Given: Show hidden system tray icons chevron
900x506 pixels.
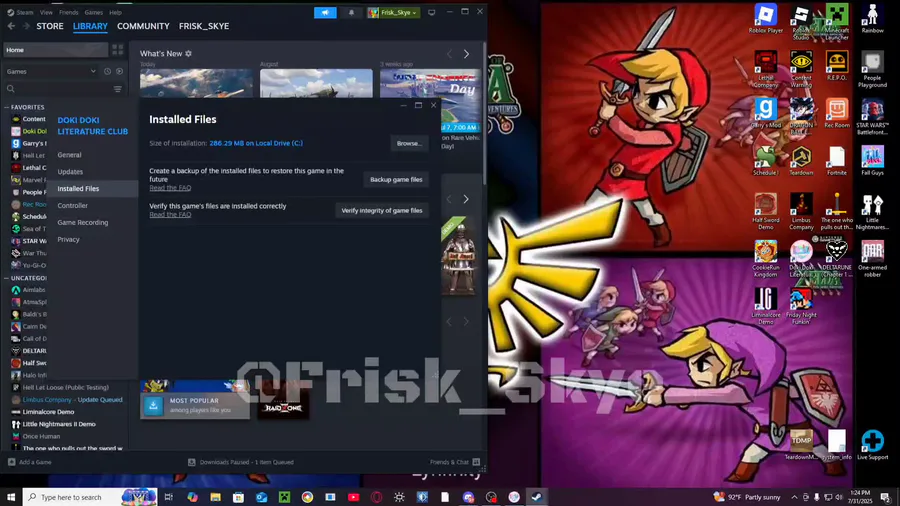Looking at the screenshot, I should (x=794, y=497).
